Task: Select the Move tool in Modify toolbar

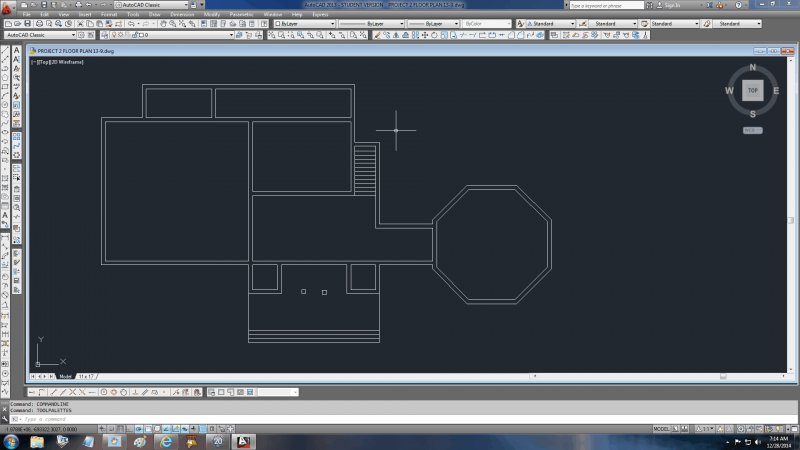Action: coord(424,35)
